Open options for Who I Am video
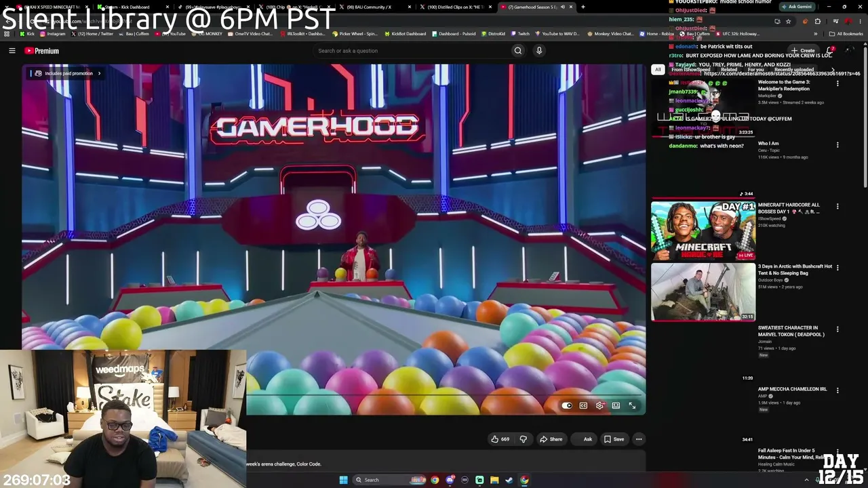 [x=837, y=145]
